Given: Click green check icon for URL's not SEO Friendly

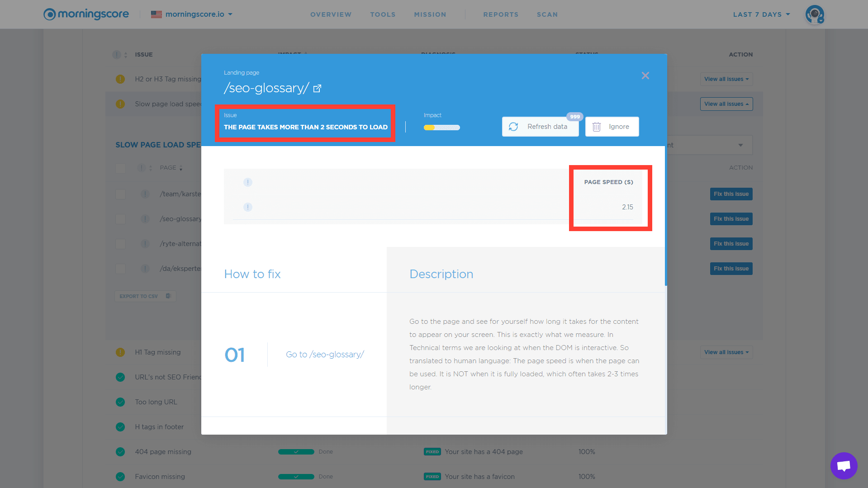Looking at the screenshot, I should [x=120, y=377].
